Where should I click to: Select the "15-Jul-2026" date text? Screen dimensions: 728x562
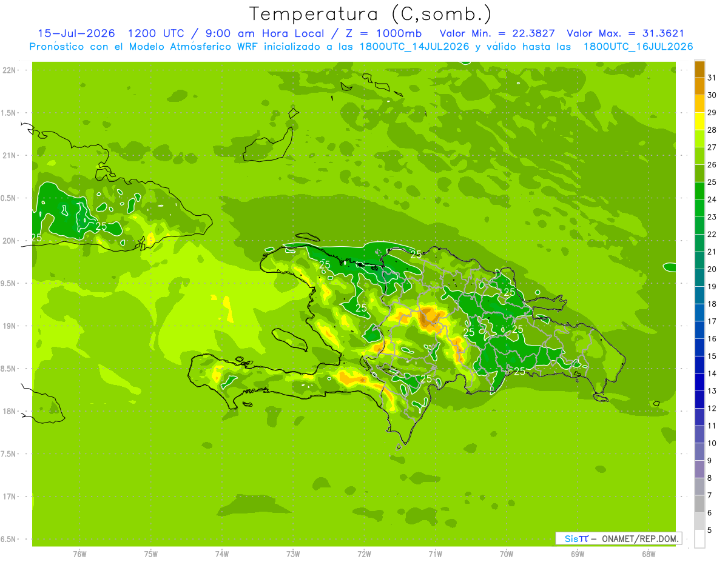(x=76, y=33)
